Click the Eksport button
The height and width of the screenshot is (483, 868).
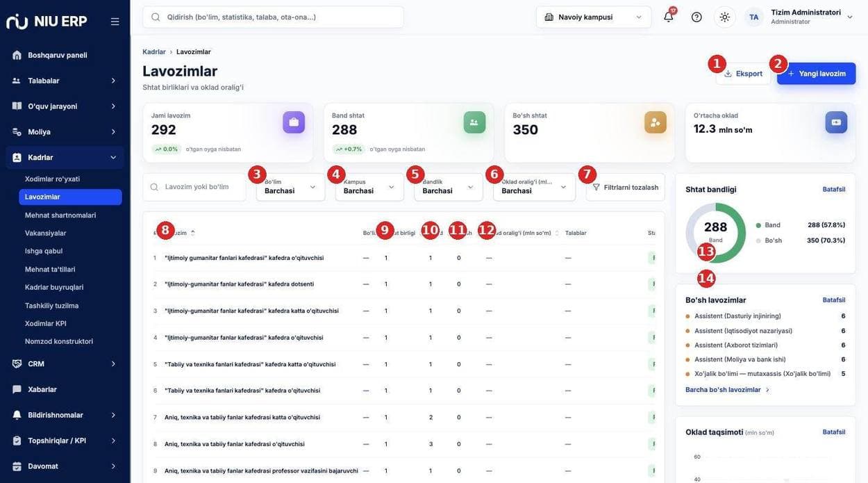coord(743,74)
